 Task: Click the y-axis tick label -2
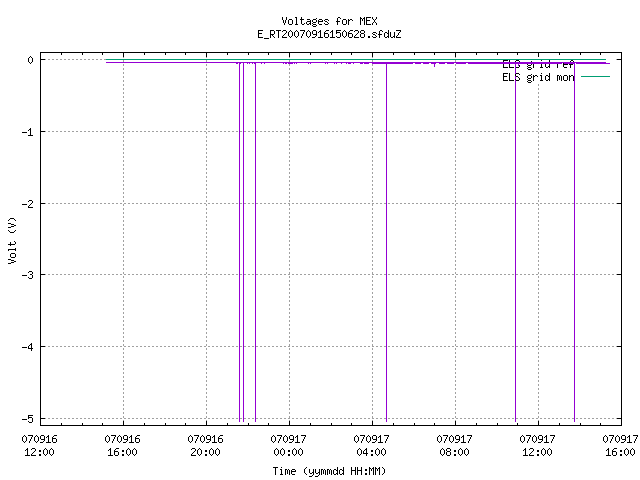pos(27,204)
